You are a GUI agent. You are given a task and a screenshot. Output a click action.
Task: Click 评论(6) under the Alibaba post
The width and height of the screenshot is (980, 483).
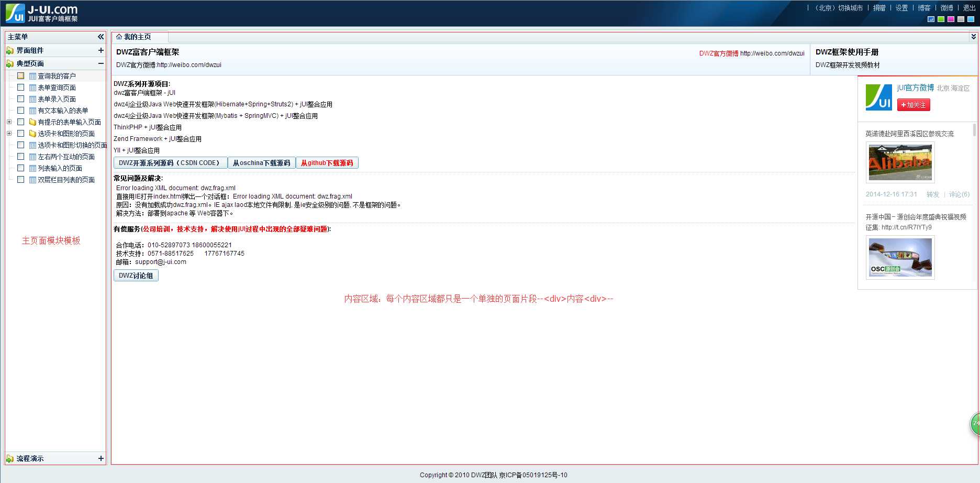coord(959,194)
